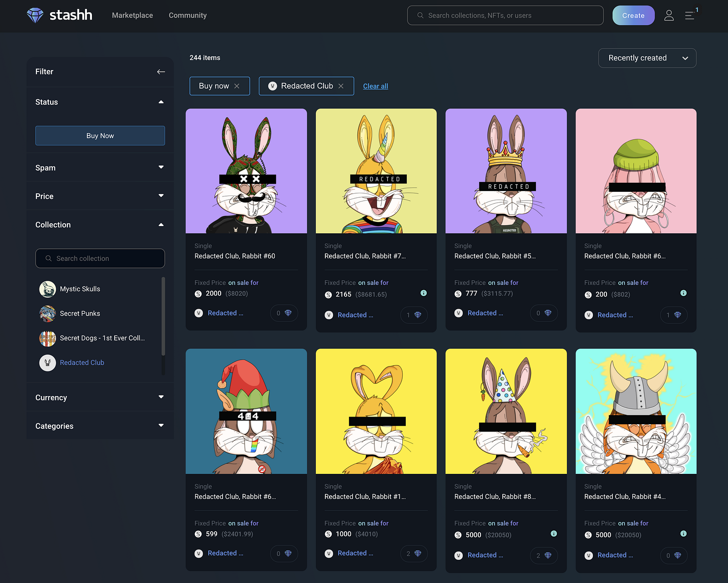The image size is (728, 583).
Task: Open the Community page
Action: pos(187,15)
